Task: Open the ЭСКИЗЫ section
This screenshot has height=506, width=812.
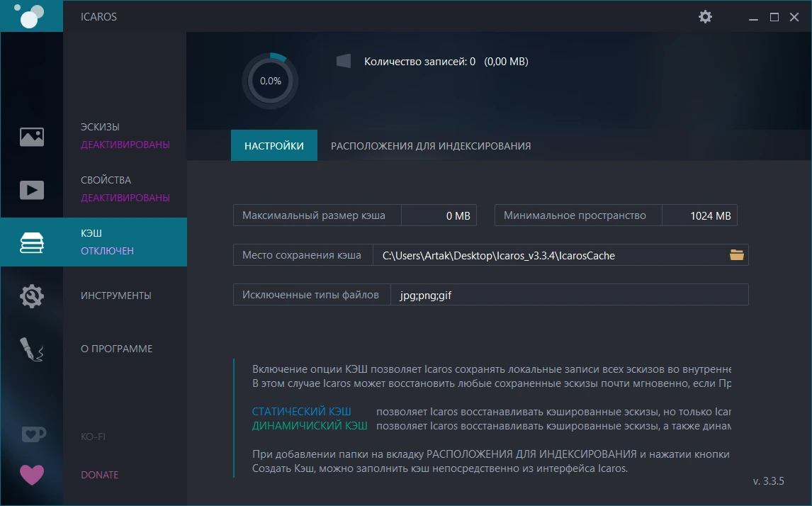Action: pos(100,127)
